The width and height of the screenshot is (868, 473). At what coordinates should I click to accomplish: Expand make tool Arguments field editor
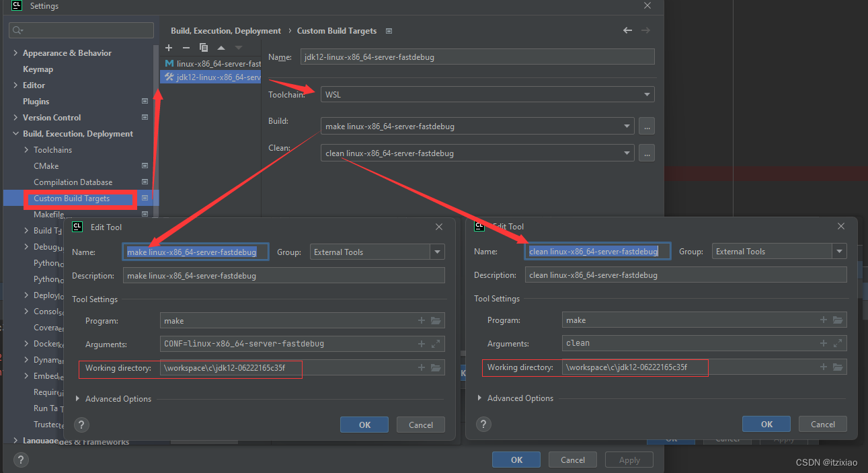pyautogui.click(x=436, y=344)
